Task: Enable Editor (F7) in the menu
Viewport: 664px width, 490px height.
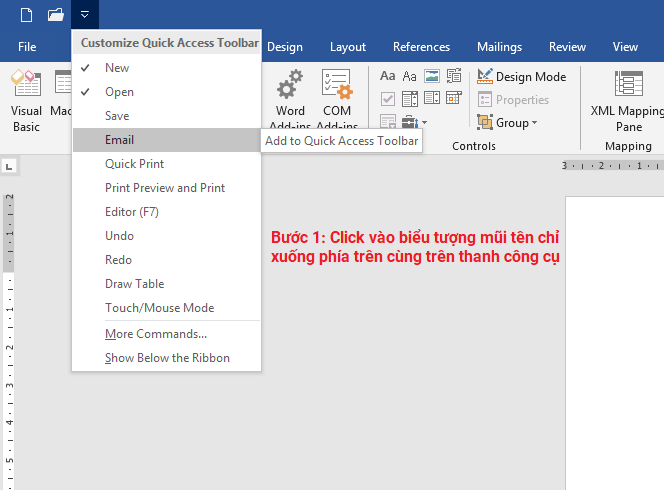Action: pos(166,212)
